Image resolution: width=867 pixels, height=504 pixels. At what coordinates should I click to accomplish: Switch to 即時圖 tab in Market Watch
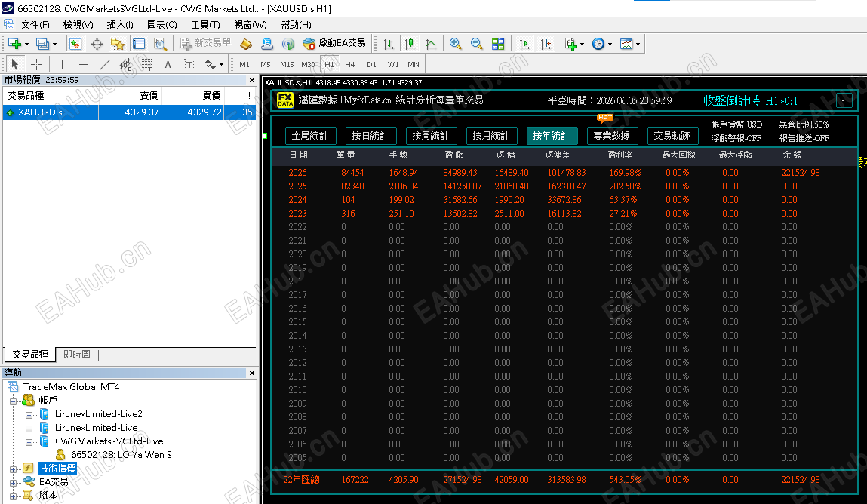(77, 355)
